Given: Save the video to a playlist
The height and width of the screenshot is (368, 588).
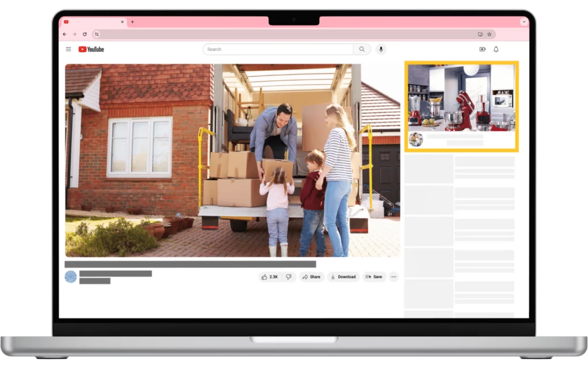Looking at the screenshot, I should point(373,277).
